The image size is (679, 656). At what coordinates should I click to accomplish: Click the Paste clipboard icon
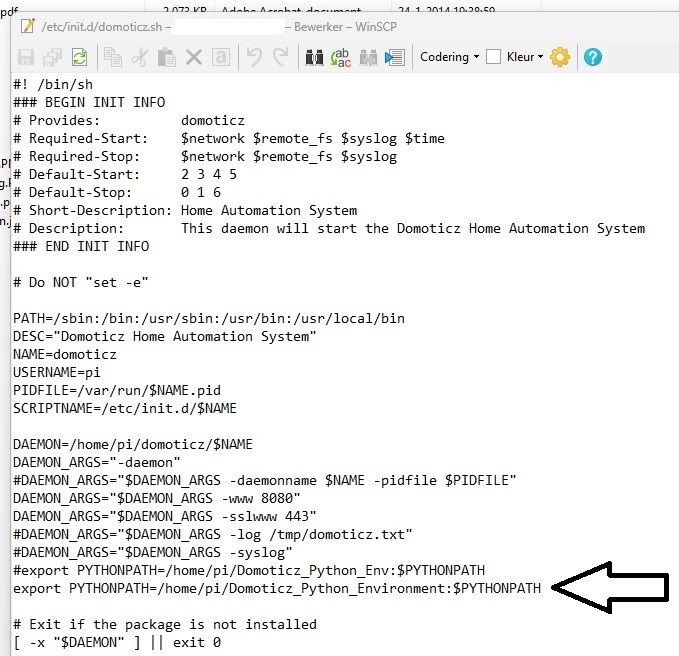pos(167,57)
